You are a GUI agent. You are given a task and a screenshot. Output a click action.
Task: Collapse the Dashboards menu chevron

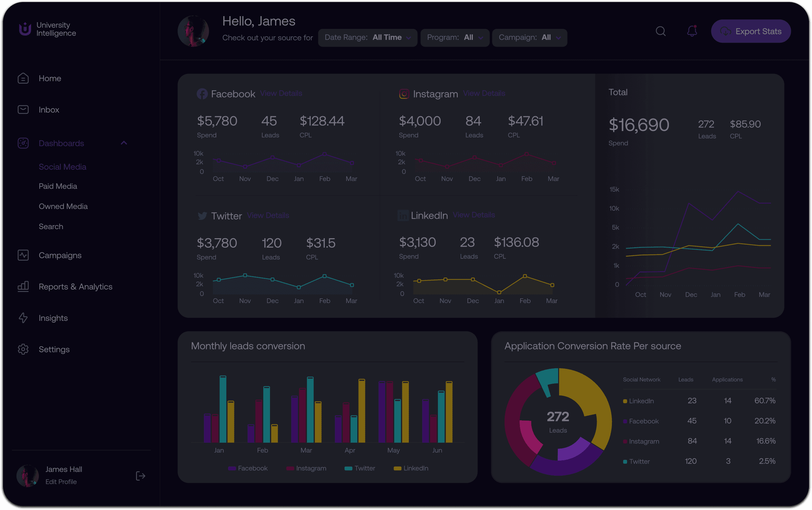[124, 143]
